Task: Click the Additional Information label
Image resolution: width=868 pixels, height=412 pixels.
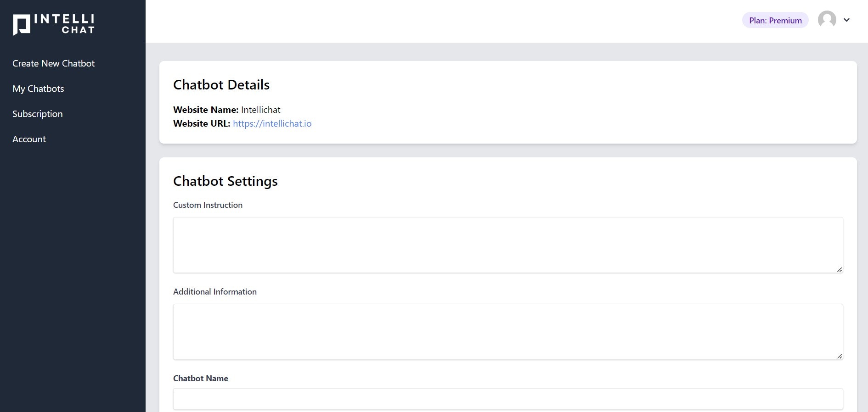Action: coord(214,292)
